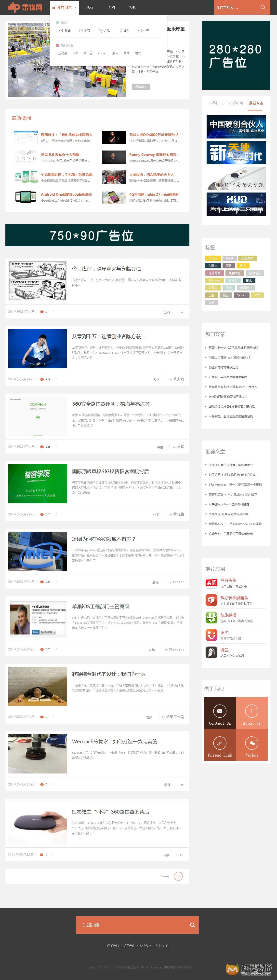Click comment bubble icon on 今日锋评 article
The height and width of the screenshot is (980, 277).
[42, 312]
